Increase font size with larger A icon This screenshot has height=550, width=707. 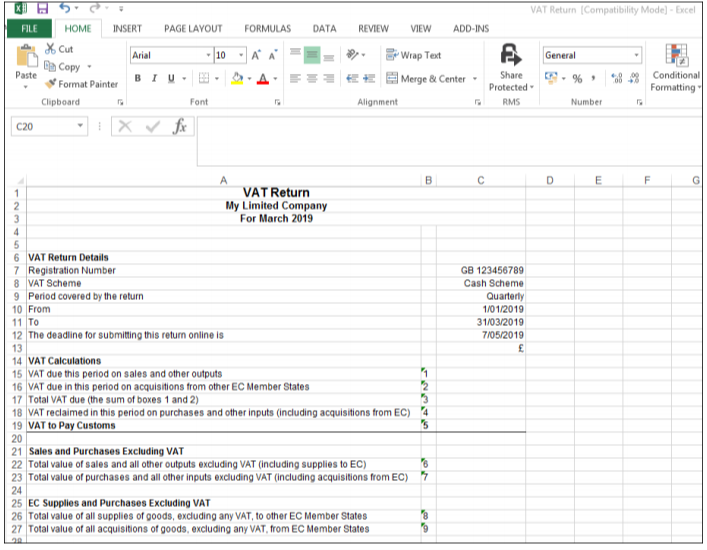pos(256,55)
